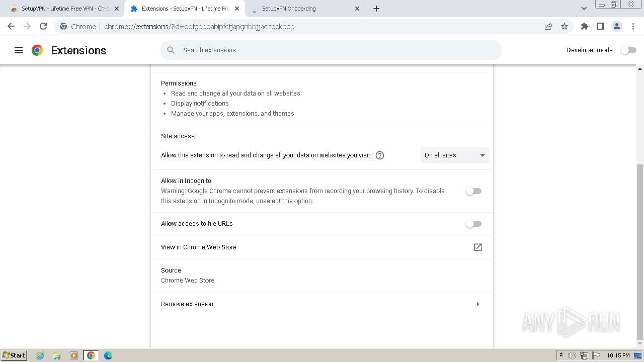Click the 'Chrome Web Store' source text
This screenshot has width=644, height=362.
click(x=188, y=281)
